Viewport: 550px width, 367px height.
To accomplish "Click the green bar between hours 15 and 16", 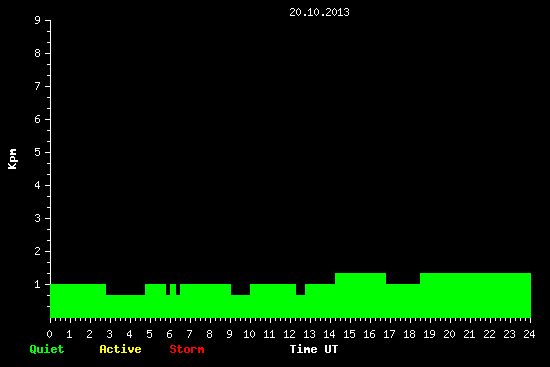I will [360, 295].
